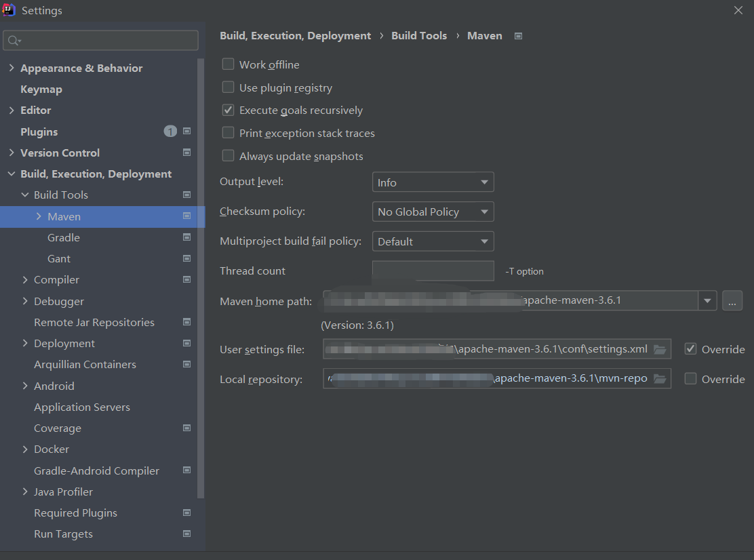Select Keymap in settings tree

click(41, 89)
